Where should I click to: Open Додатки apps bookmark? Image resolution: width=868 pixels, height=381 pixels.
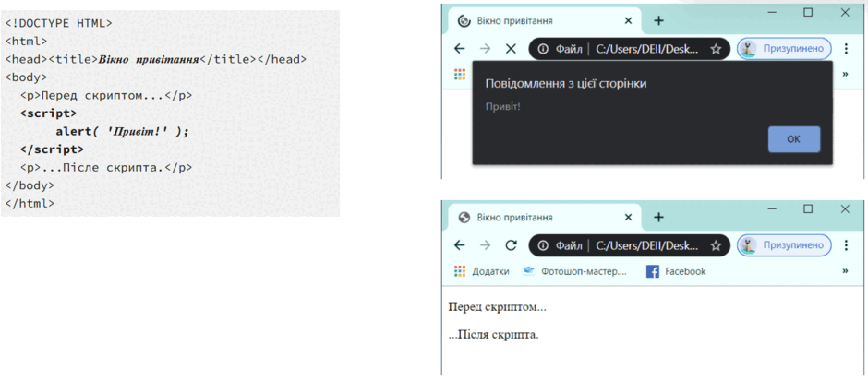(x=481, y=271)
